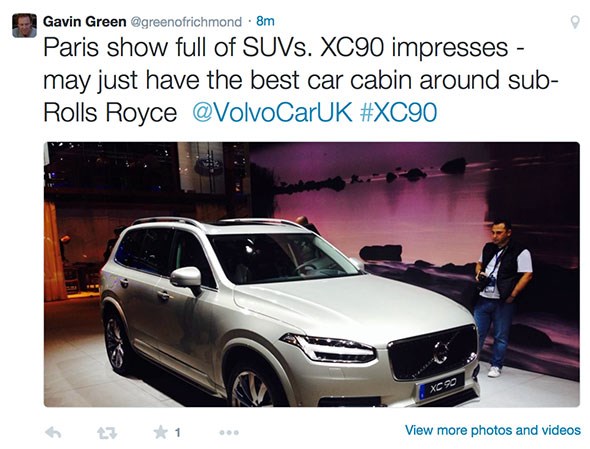
Task: Click the location pin icon
Action: coord(575,22)
